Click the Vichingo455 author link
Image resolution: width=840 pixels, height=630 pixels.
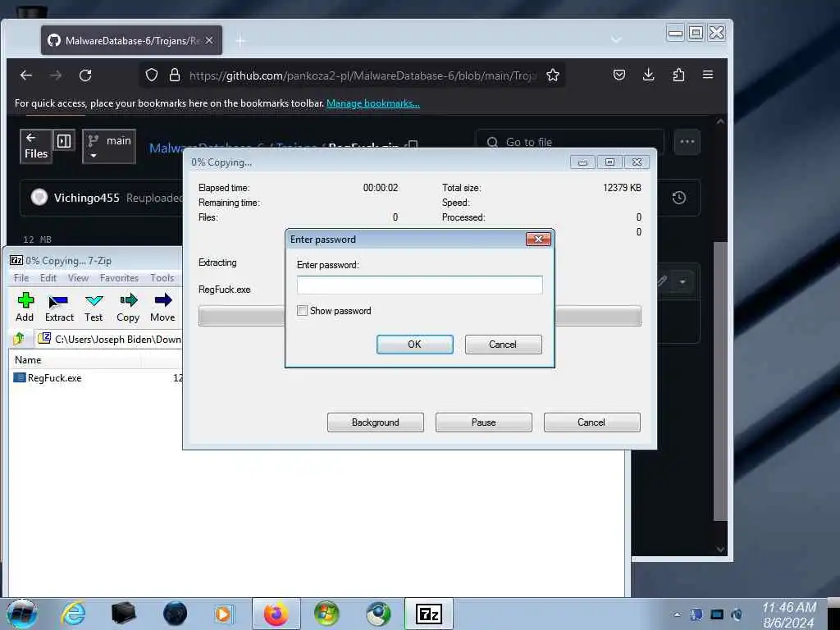86,198
